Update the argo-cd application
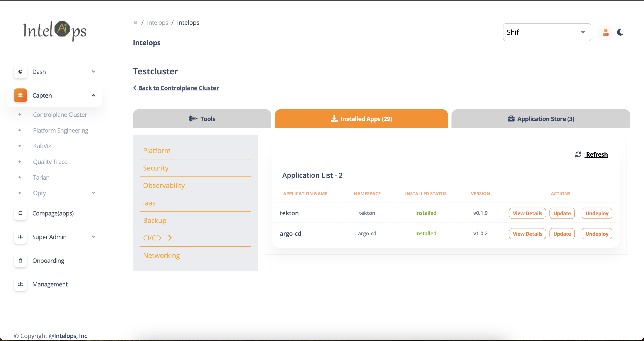This screenshot has height=341, width=644. (x=562, y=234)
